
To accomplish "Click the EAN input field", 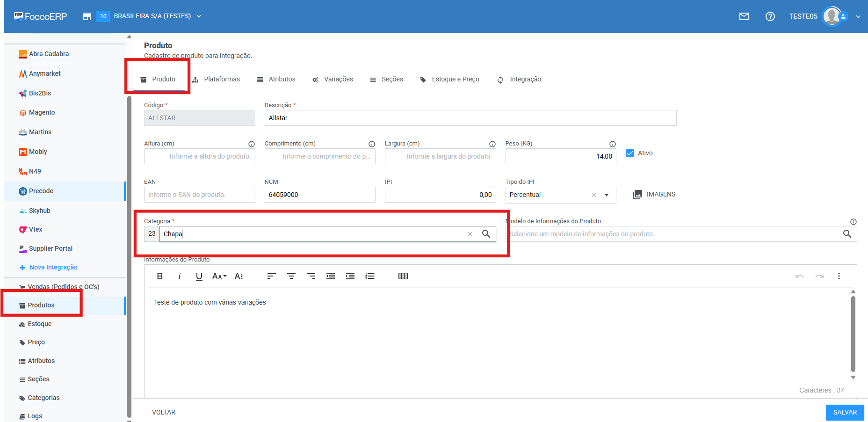I will click(x=200, y=195).
